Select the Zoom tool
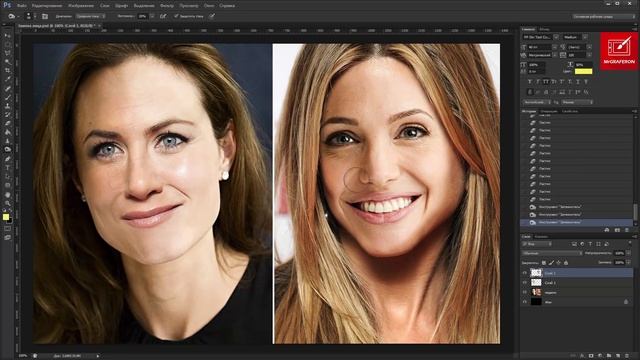 pos(7,203)
